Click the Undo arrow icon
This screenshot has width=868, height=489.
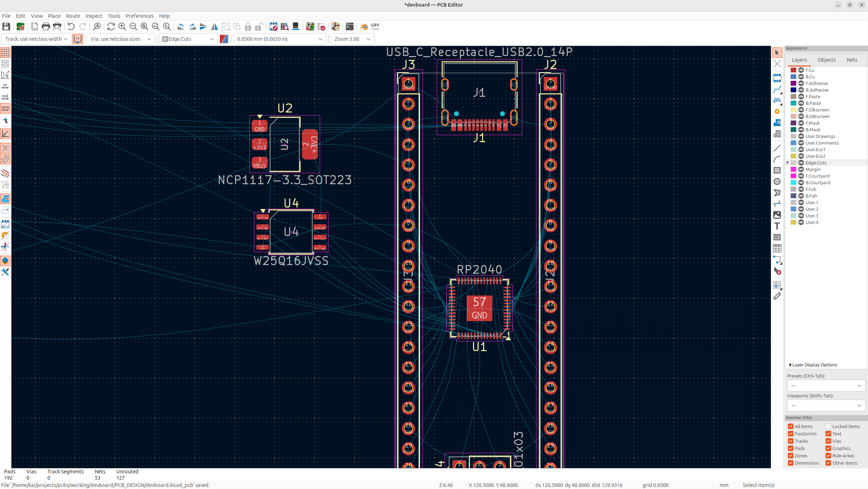[x=71, y=26]
